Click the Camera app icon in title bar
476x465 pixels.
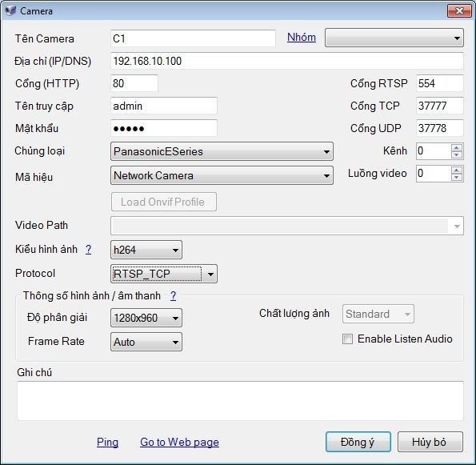(10, 11)
